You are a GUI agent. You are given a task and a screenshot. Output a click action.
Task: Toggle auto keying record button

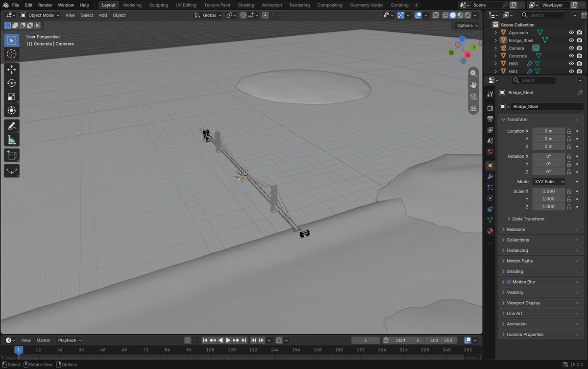click(187, 340)
